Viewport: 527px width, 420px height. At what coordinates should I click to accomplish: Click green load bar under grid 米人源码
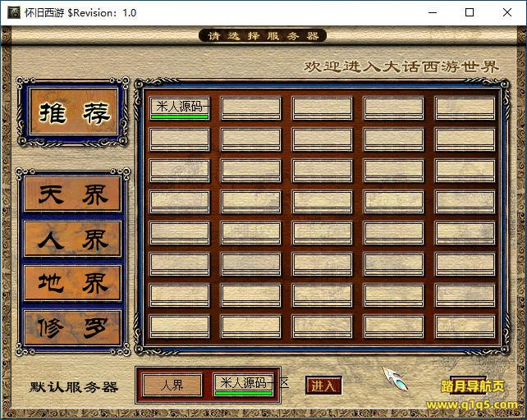pyautogui.click(x=180, y=116)
